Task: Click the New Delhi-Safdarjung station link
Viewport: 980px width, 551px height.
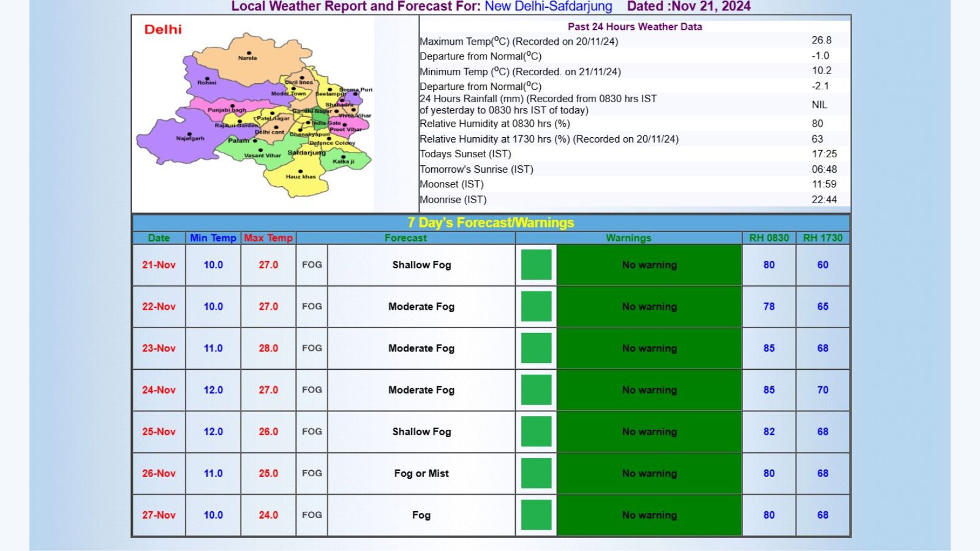Action: pyautogui.click(x=548, y=7)
